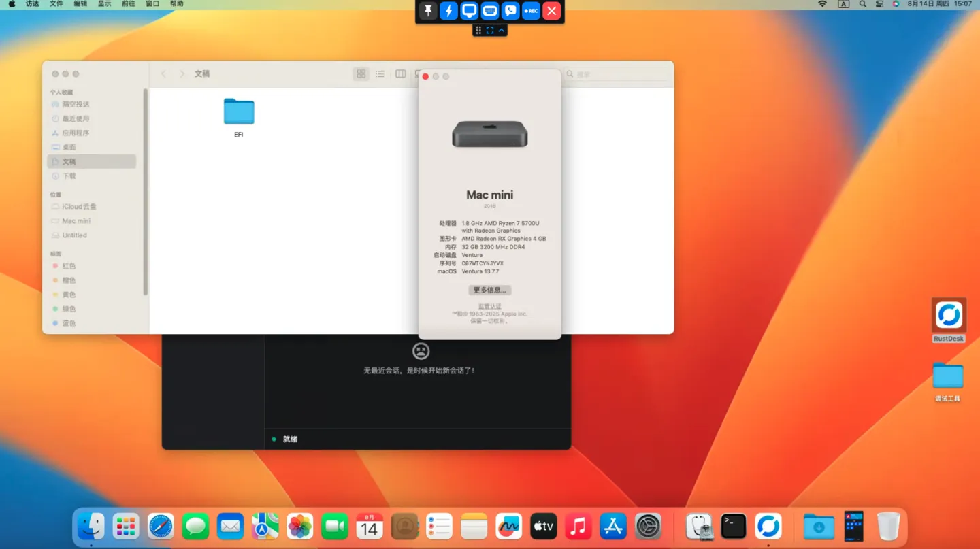This screenshot has width=980, height=549.
Task: Open the display settings monitor icon
Action: [x=469, y=11]
